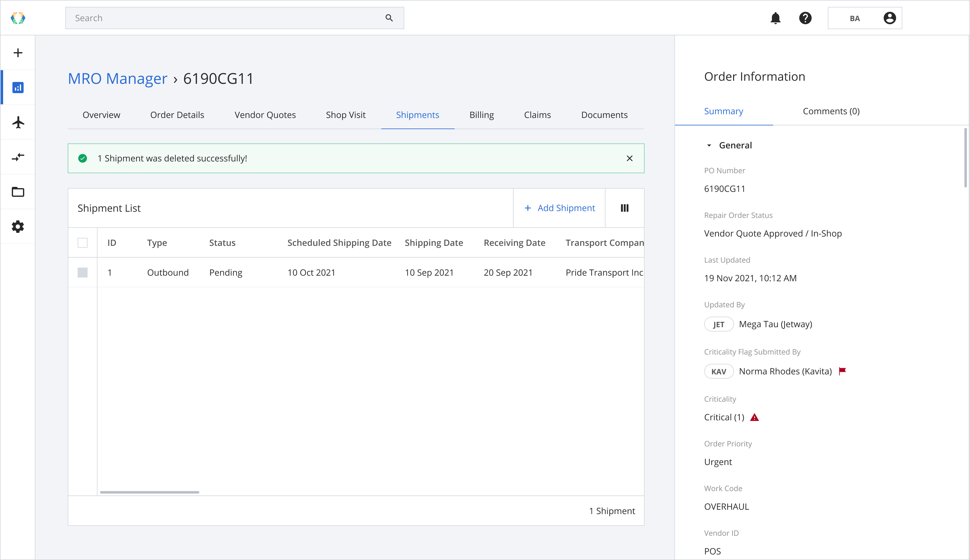Screen dimensions: 970x560
Task: Click the Search input field
Action: 235,18
